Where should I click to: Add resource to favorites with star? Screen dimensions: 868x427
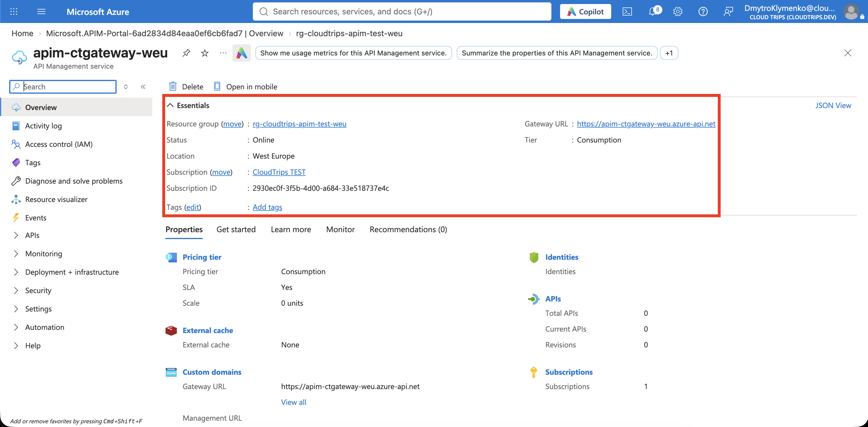pos(205,53)
